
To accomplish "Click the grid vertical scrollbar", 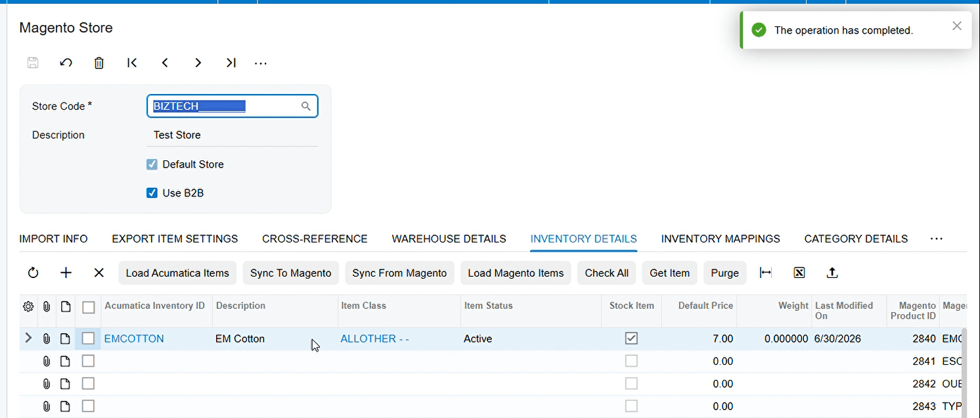I will coord(964,373).
